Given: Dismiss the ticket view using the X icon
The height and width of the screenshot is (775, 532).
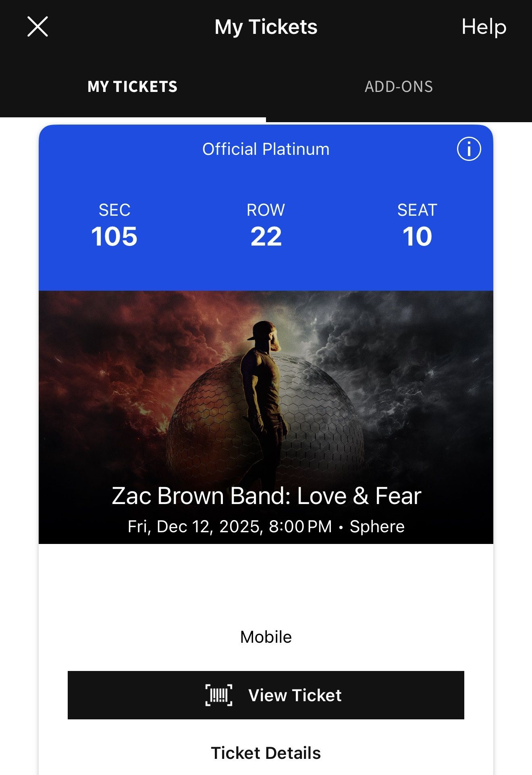Looking at the screenshot, I should (38, 27).
